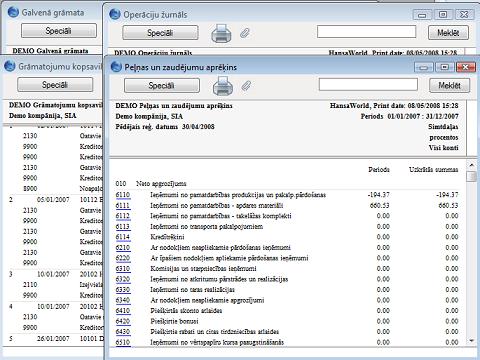480x360 pixels.
Task: Click Ieņēmumi no taras realizācijas label
Action: tap(192, 290)
